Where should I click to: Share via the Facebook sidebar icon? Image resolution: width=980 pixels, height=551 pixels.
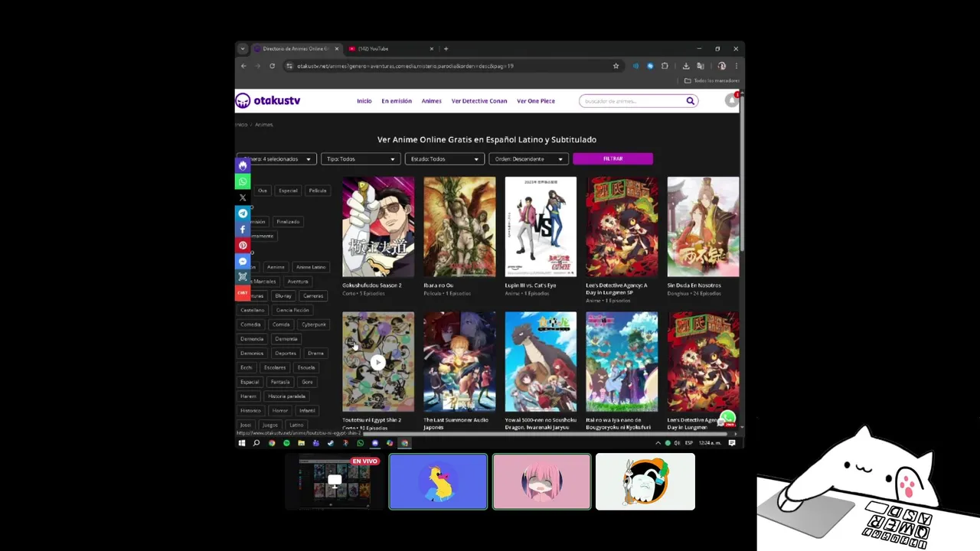(x=243, y=230)
